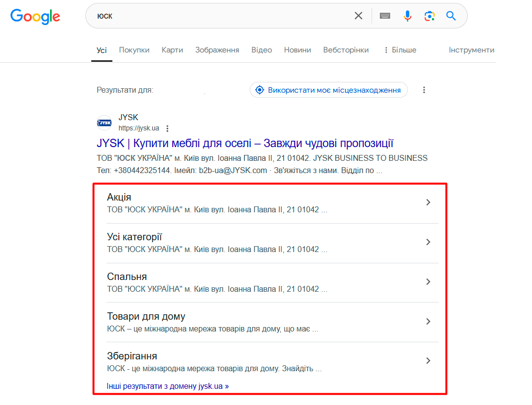Screen dimensions: 532x405
Task: Expand the Більше menu
Action: click(400, 50)
